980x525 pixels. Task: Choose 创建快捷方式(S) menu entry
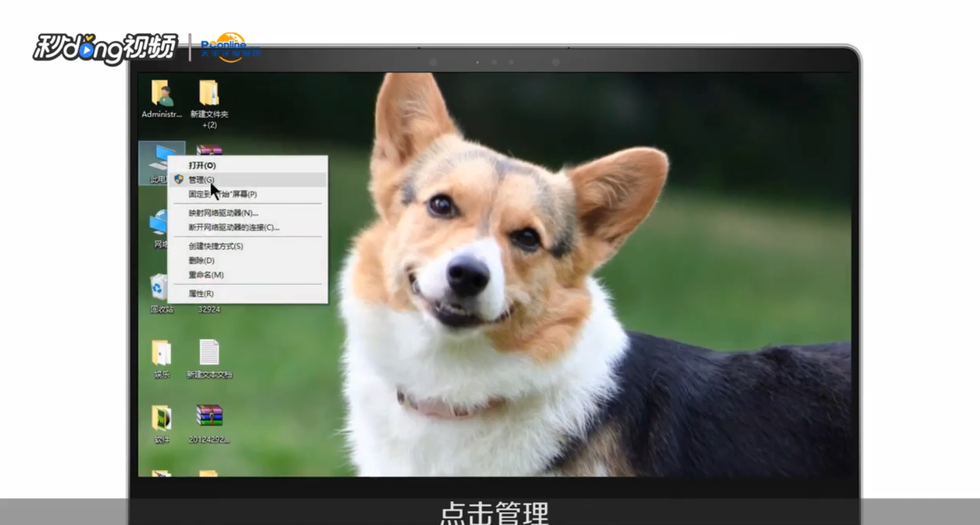point(247,246)
